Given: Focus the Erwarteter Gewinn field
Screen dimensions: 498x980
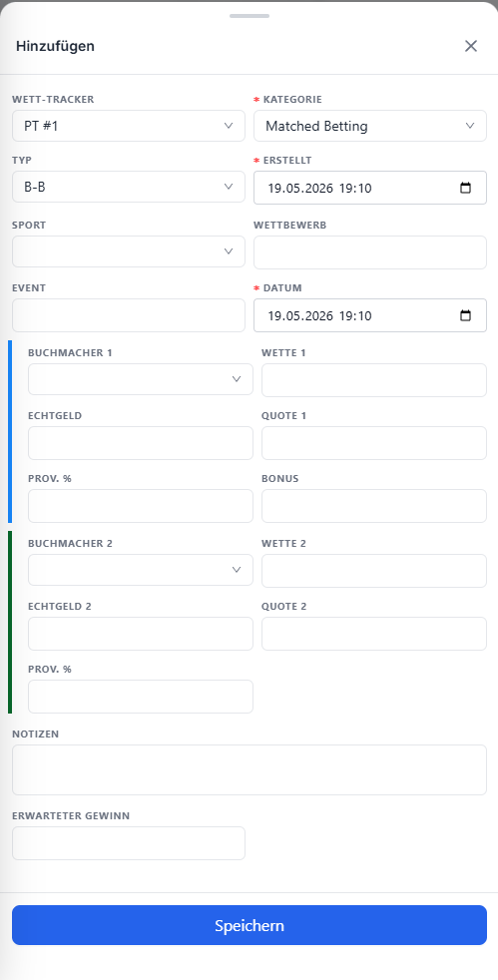Looking at the screenshot, I should (129, 843).
